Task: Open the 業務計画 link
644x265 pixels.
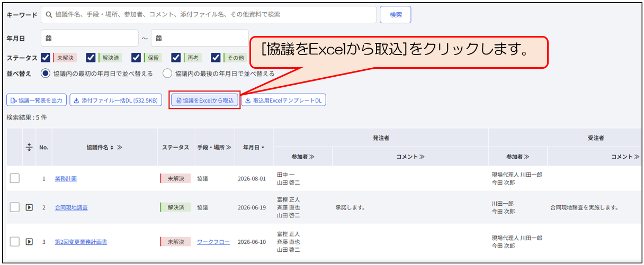Action: tap(66, 179)
